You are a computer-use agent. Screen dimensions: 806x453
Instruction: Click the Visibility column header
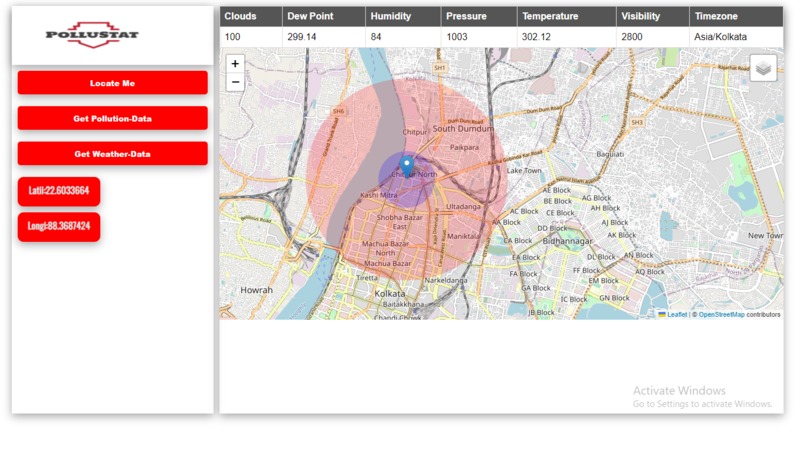pyautogui.click(x=653, y=16)
